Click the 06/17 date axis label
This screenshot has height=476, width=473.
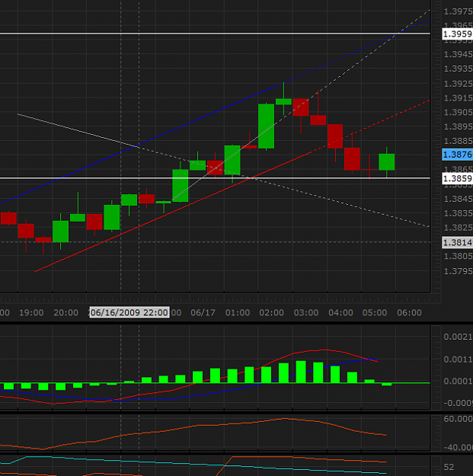pyautogui.click(x=203, y=313)
